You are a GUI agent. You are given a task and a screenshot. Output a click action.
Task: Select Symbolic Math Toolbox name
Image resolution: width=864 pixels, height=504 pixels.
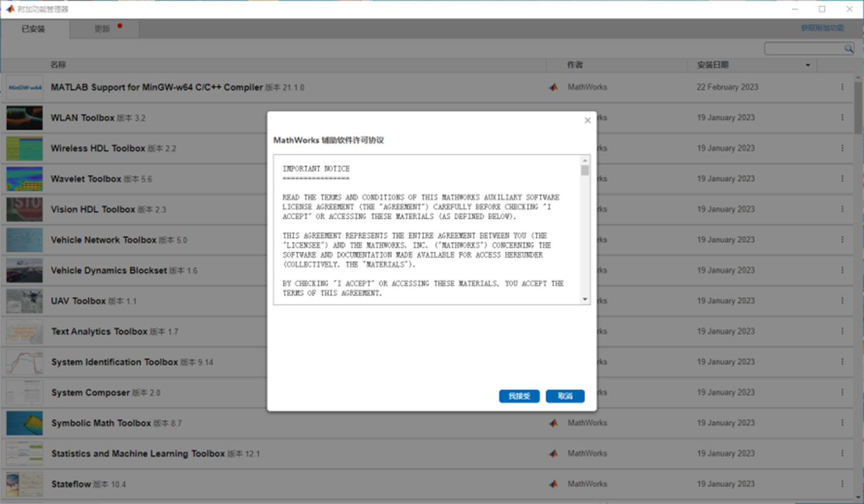(x=101, y=423)
